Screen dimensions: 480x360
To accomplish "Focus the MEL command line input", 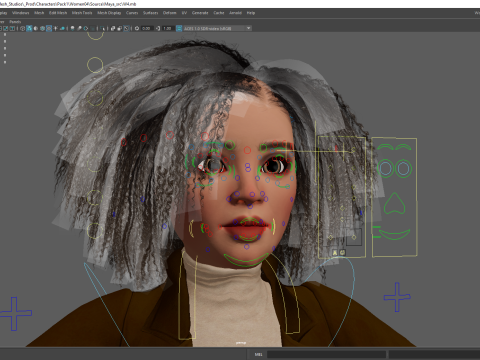I will (x=326, y=354).
